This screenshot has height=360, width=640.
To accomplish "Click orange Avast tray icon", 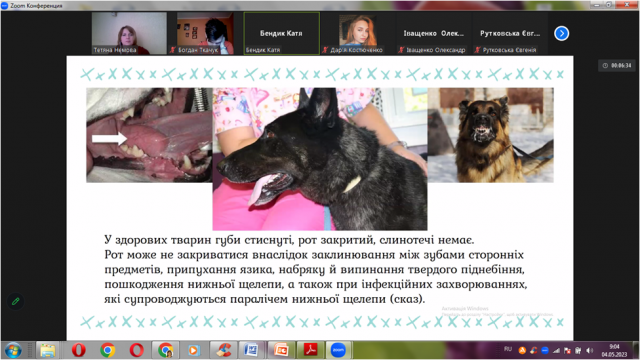I will (x=522, y=350).
